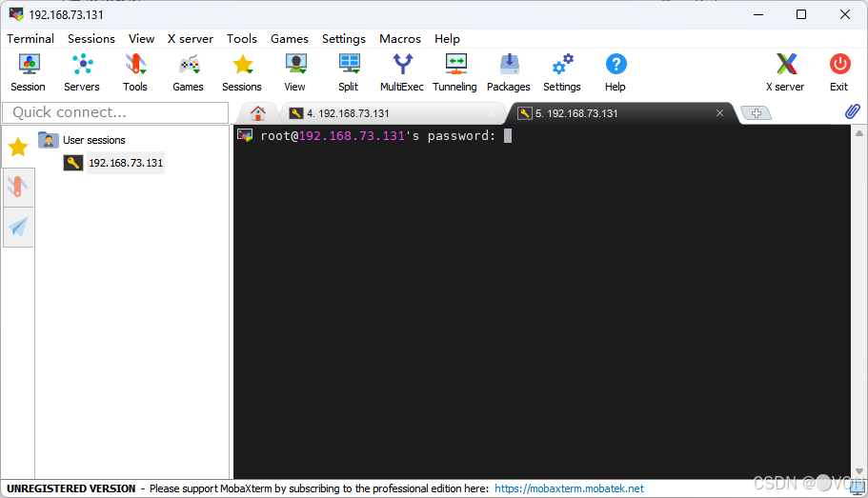Click terminal scrollbar down arrow
The width and height of the screenshot is (868, 498).
pos(859,471)
